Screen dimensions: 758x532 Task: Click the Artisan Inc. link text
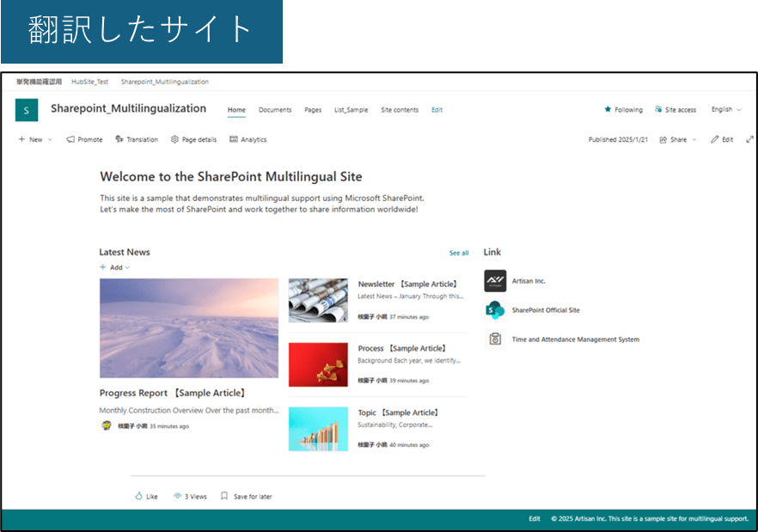pyautogui.click(x=529, y=281)
